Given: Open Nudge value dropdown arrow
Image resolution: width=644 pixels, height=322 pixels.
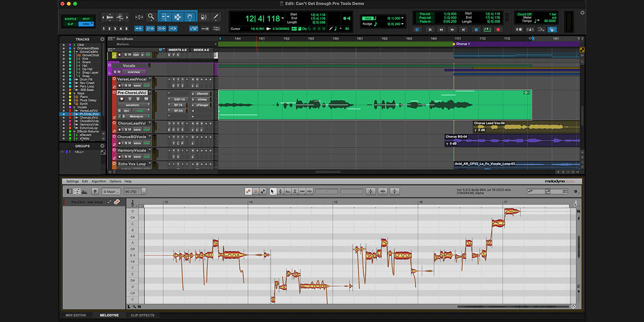Looking at the screenshot, I should (x=402, y=24).
